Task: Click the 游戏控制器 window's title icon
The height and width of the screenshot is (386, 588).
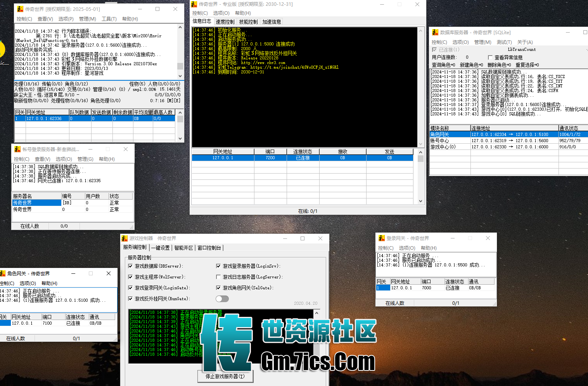Action: (125, 238)
